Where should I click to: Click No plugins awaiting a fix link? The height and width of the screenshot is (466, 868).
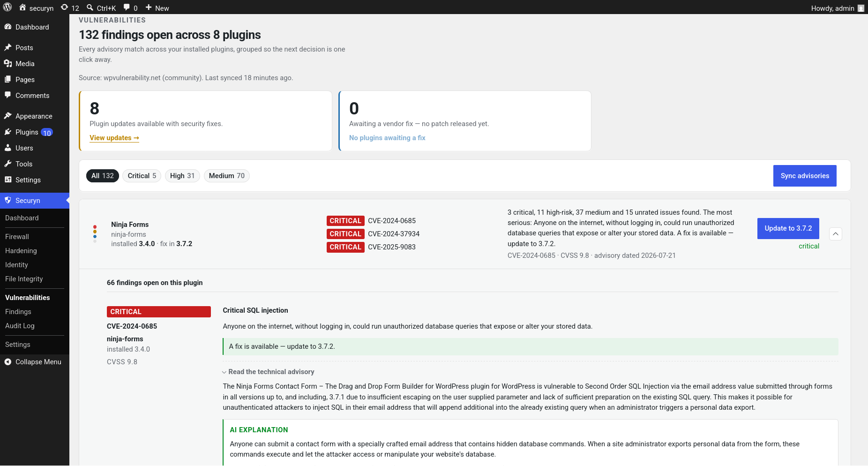[387, 138]
